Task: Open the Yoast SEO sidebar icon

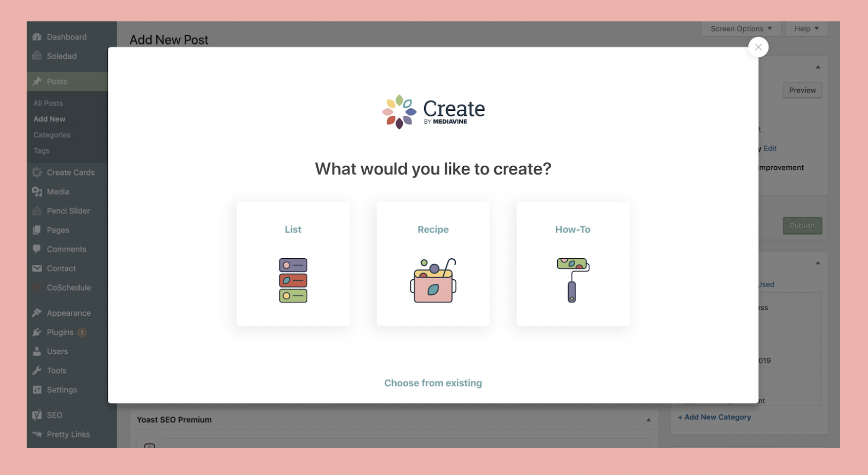Action: [37, 415]
